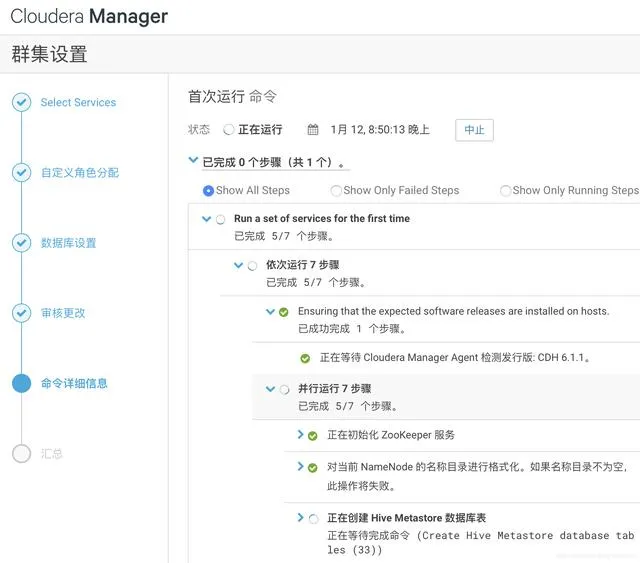Click the 数据库设置 step checkmark icon

tap(21, 243)
